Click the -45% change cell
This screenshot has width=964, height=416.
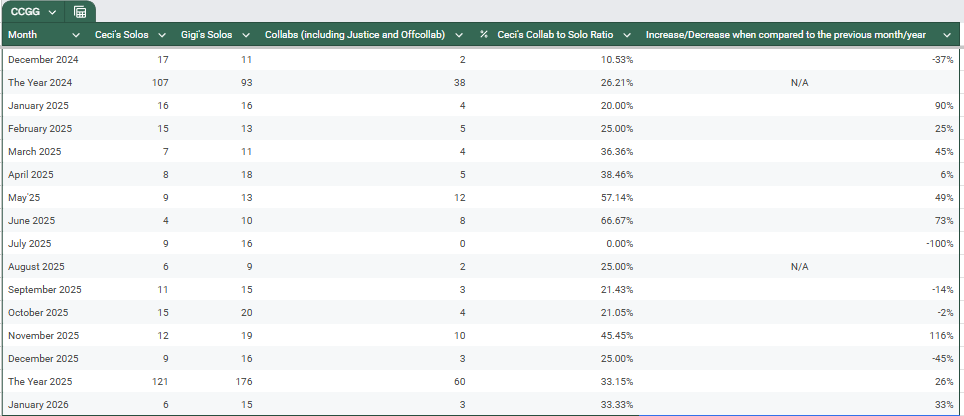coord(942,359)
